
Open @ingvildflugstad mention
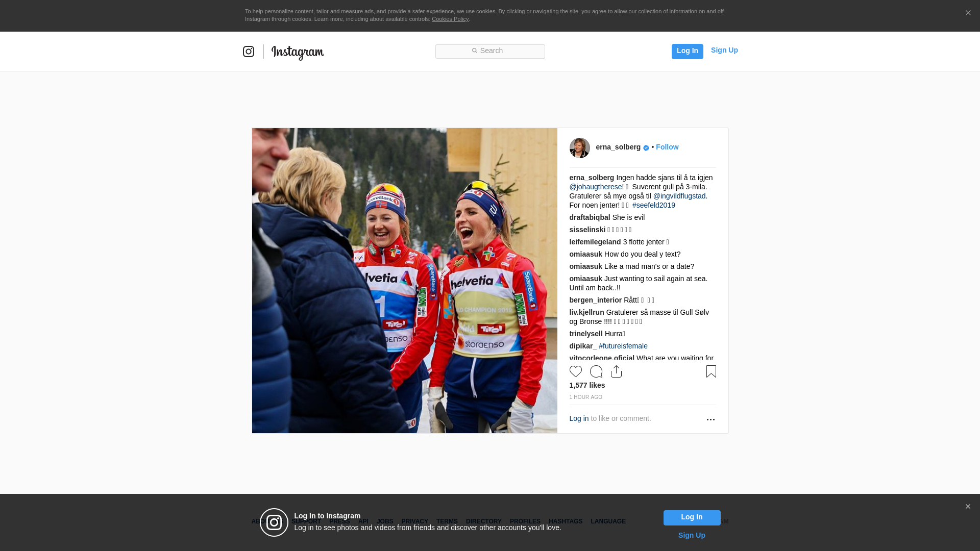(x=679, y=196)
